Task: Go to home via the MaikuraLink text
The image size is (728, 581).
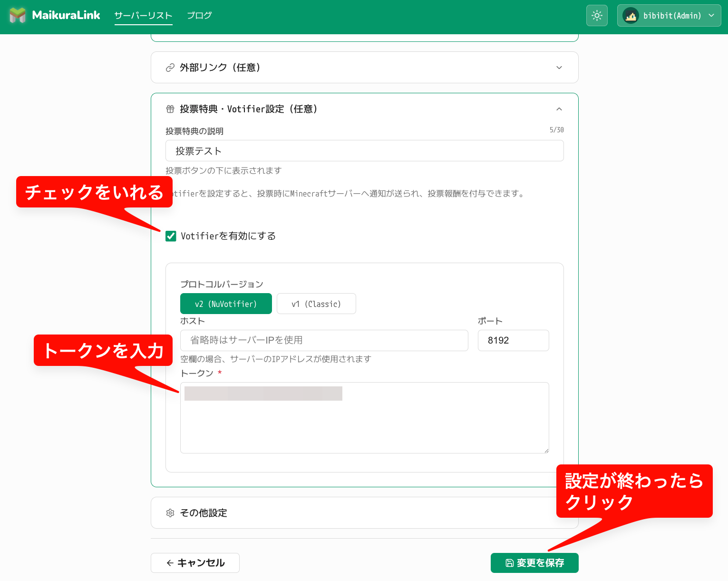Action: coord(66,15)
